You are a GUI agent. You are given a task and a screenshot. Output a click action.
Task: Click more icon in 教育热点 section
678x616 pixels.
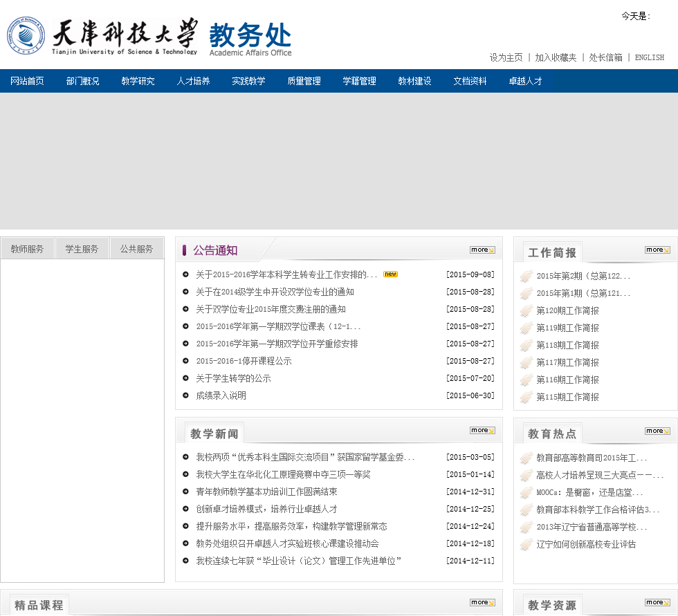pos(657,431)
